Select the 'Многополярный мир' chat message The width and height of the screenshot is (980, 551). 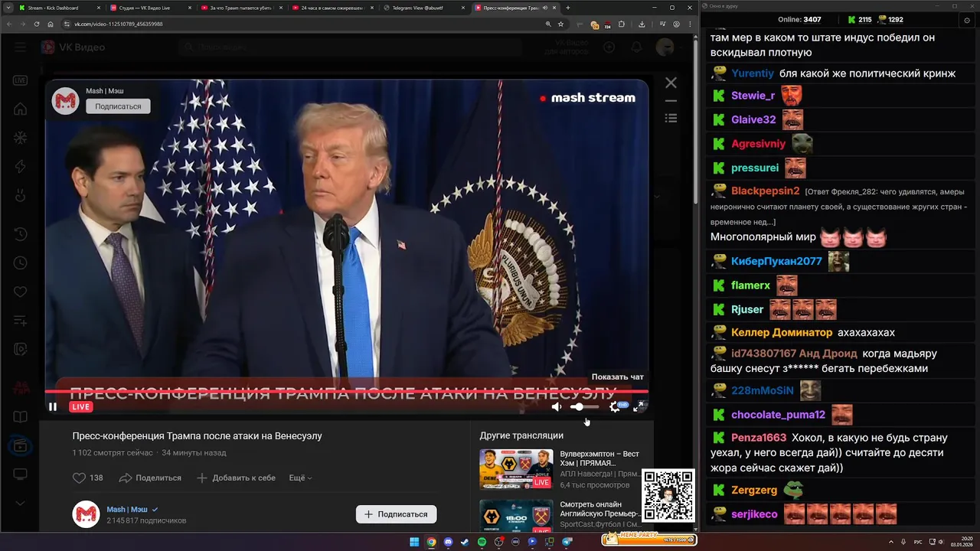pos(763,237)
